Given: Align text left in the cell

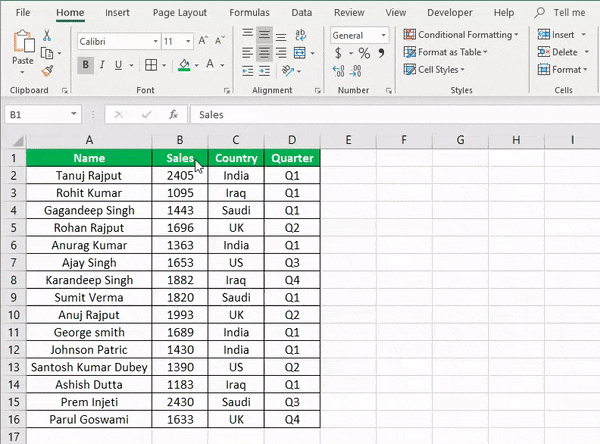Looking at the screenshot, I should [x=248, y=53].
